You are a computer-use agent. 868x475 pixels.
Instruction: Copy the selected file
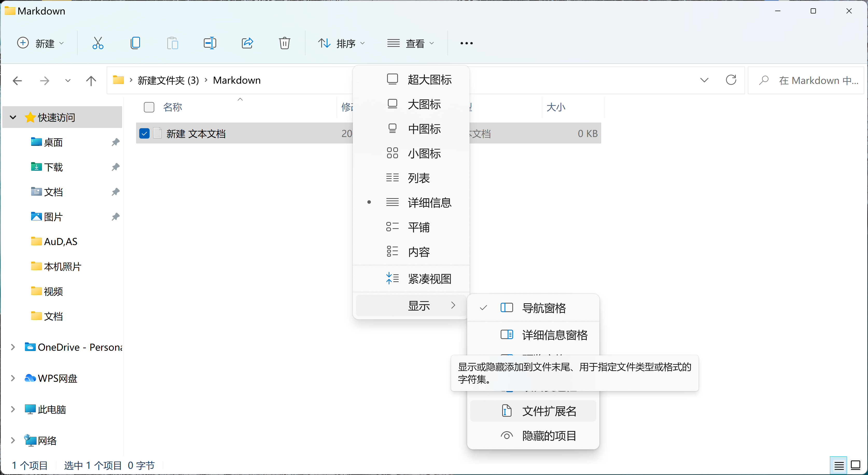click(135, 43)
